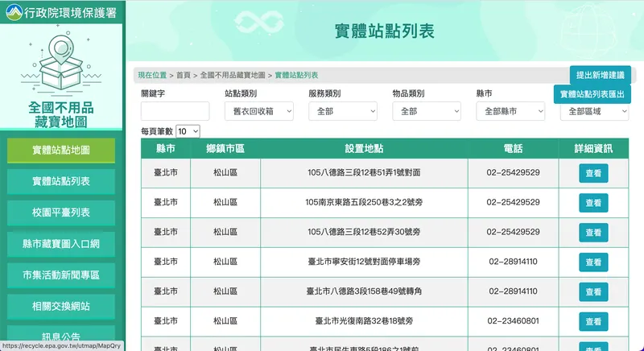This screenshot has width=644, height=351.
Task: Select address 105南京東路五段250巷3之2號旁
Action: point(364,202)
